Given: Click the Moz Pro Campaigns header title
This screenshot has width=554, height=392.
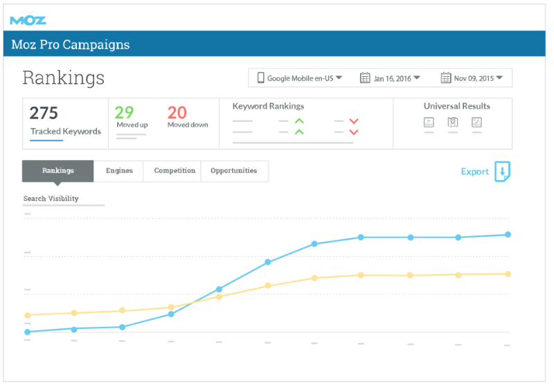Looking at the screenshot, I should tap(71, 44).
